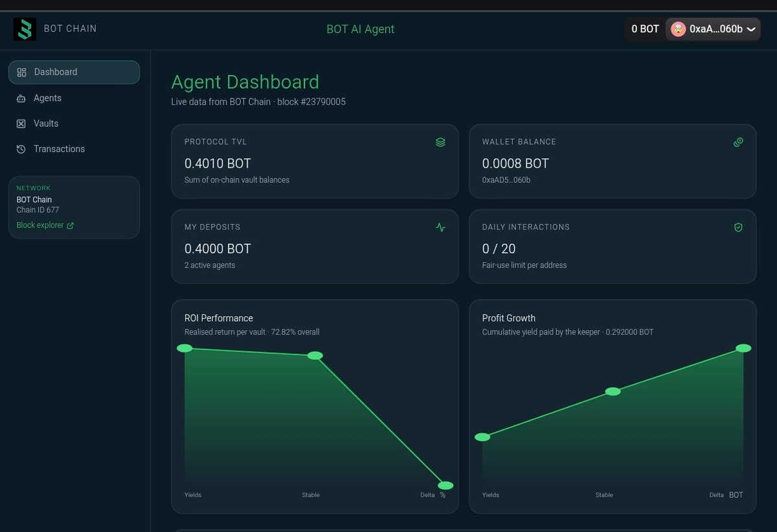Click the 0xaAD5…060b address on Wallet Balance card
The image size is (777, 532).
click(506, 180)
